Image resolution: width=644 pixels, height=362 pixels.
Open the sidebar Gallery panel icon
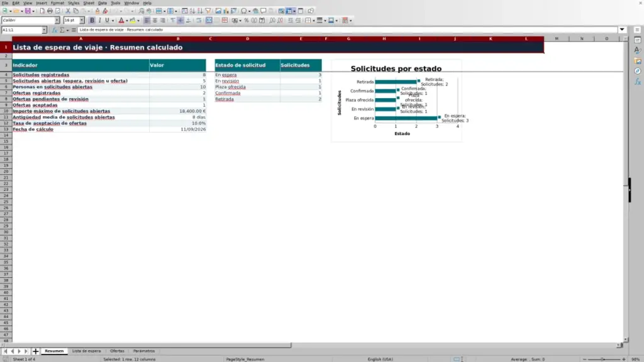[x=638, y=61]
